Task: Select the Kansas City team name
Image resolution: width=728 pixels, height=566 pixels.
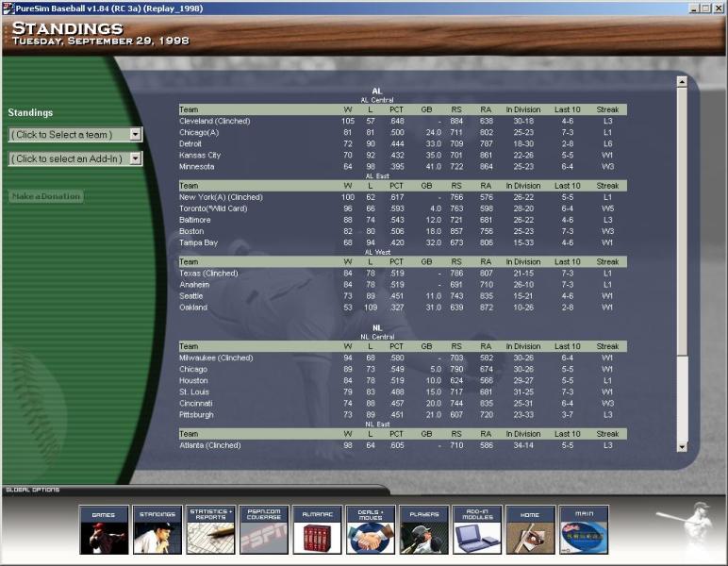Action: pos(200,155)
